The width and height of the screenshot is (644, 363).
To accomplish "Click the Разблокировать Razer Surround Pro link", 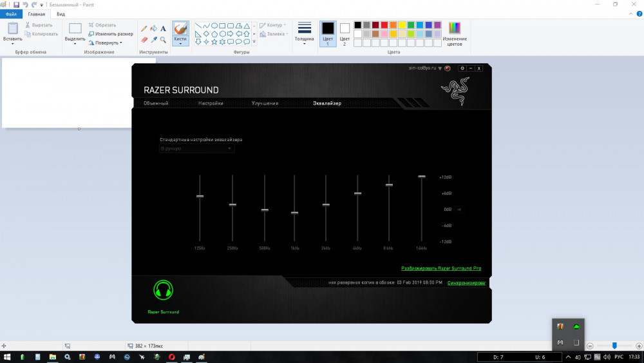I will tap(441, 268).
